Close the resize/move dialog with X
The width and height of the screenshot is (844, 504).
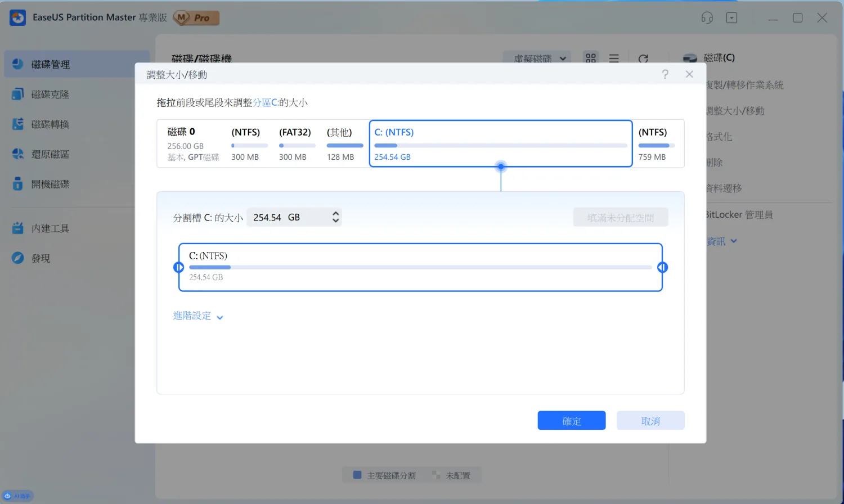pyautogui.click(x=689, y=74)
